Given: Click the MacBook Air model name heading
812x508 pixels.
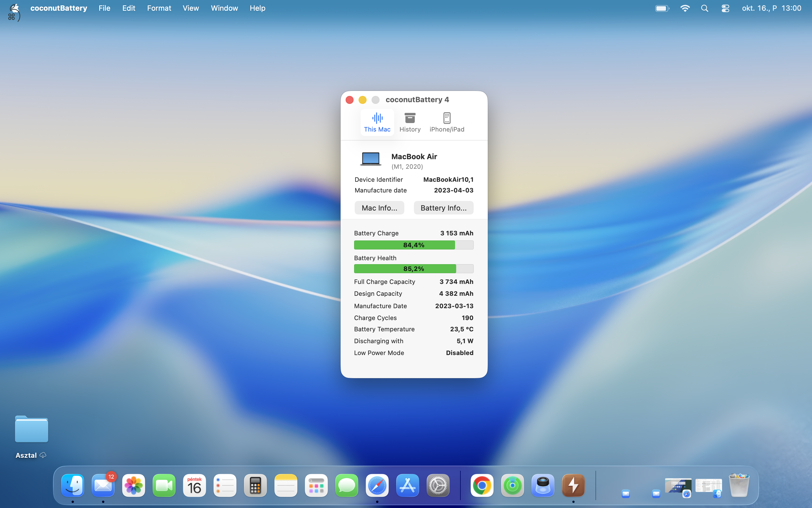Looking at the screenshot, I should click(x=414, y=157).
